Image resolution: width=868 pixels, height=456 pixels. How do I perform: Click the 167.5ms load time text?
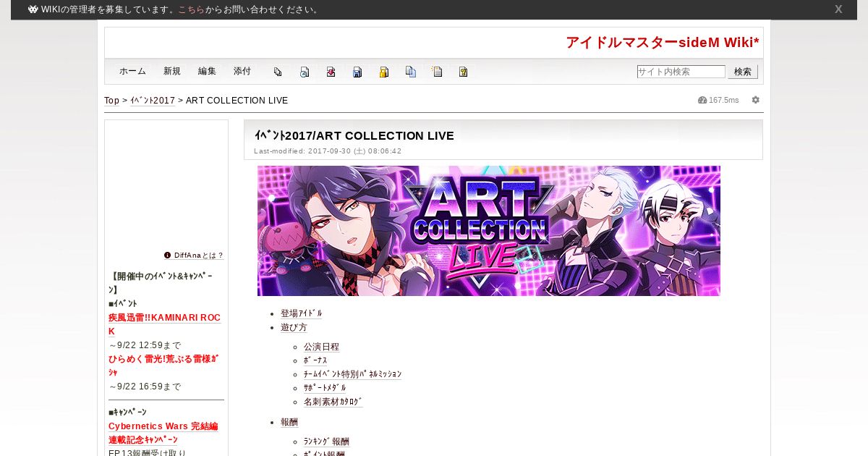pyautogui.click(x=724, y=100)
